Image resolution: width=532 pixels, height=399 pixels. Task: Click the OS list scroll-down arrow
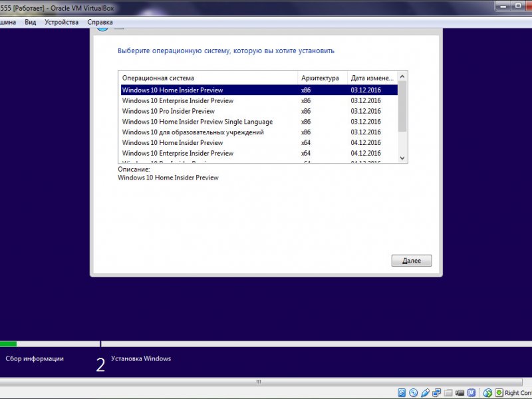pyautogui.click(x=402, y=158)
